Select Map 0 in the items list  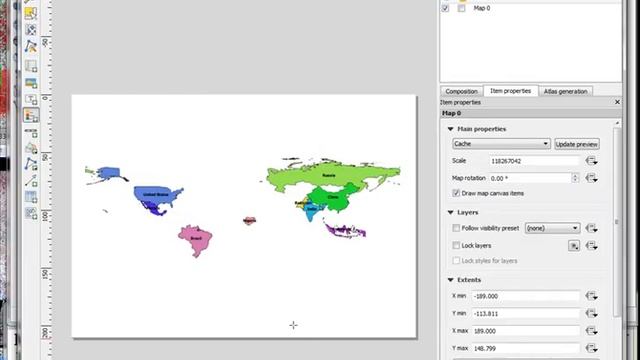pyautogui.click(x=482, y=8)
